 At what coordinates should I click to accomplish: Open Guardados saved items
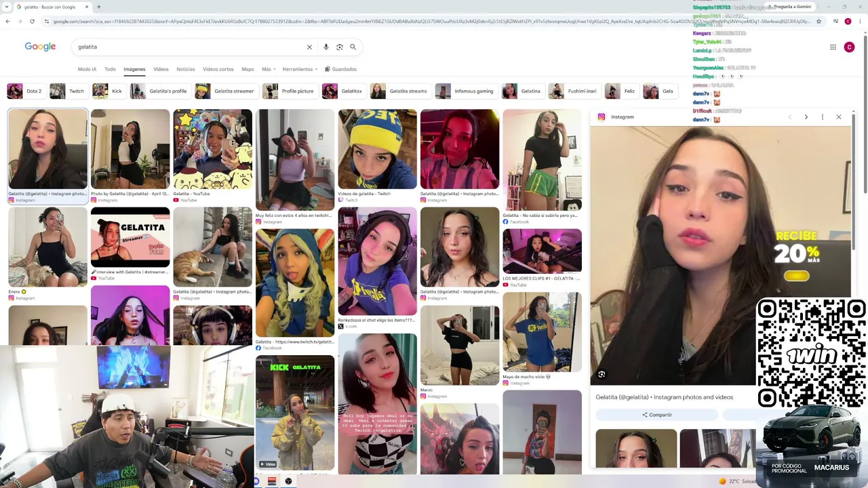coord(340,69)
